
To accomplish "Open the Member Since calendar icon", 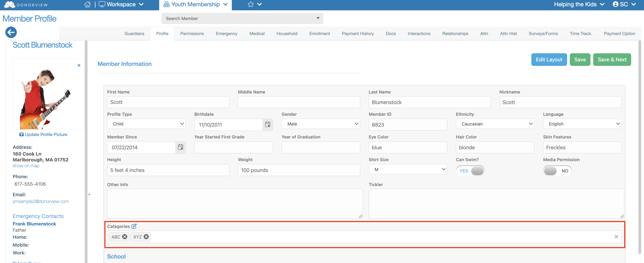I will tap(180, 147).
